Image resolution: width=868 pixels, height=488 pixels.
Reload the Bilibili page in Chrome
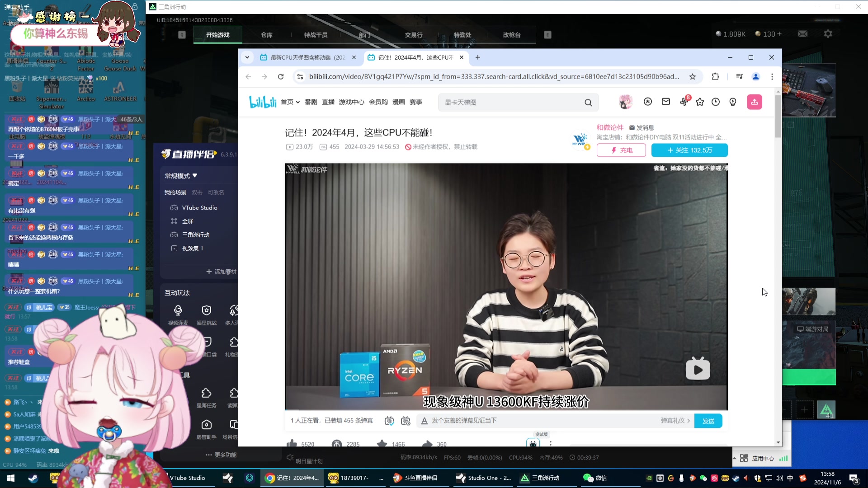click(281, 77)
